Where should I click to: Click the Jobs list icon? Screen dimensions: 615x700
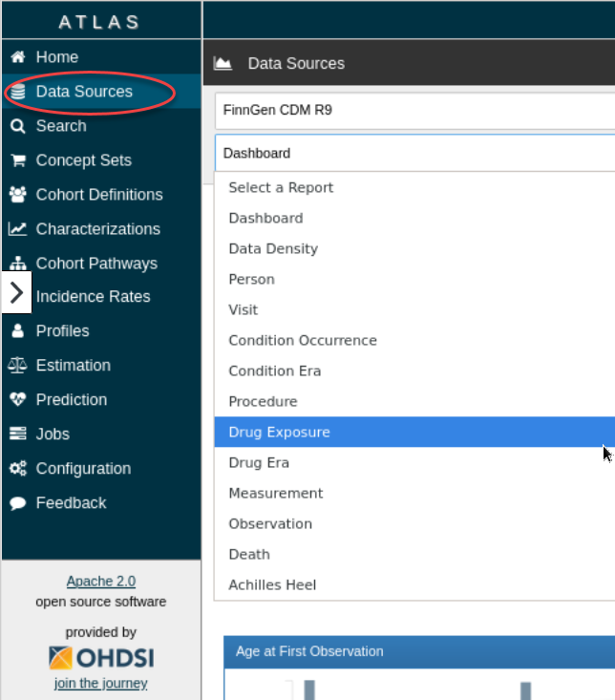click(x=18, y=434)
